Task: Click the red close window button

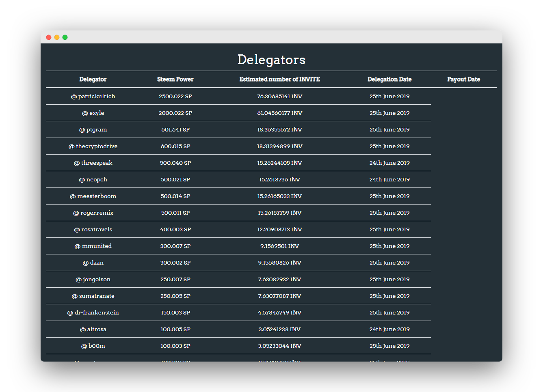Action: pyautogui.click(x=49, y=37)
